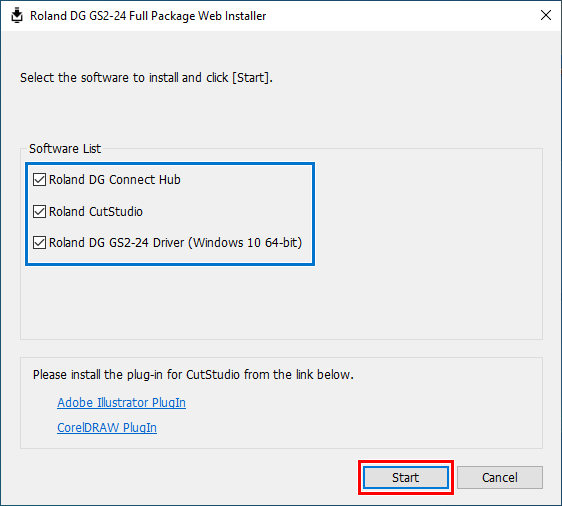Screen dimensions: 562x506
Task: Click the Roland CutStudio label text
Action: point(96,211)
